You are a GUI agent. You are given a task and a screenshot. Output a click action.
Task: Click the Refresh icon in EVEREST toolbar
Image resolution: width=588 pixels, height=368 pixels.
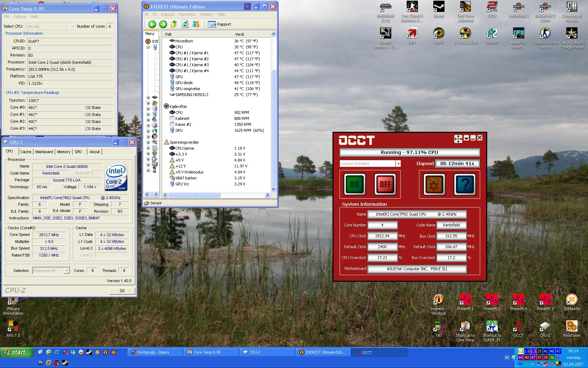pos(185,24)
